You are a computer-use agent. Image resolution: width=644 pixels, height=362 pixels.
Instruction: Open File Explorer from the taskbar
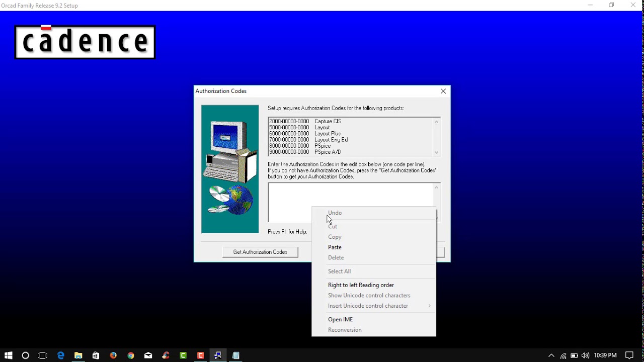(x=78, y=355)
